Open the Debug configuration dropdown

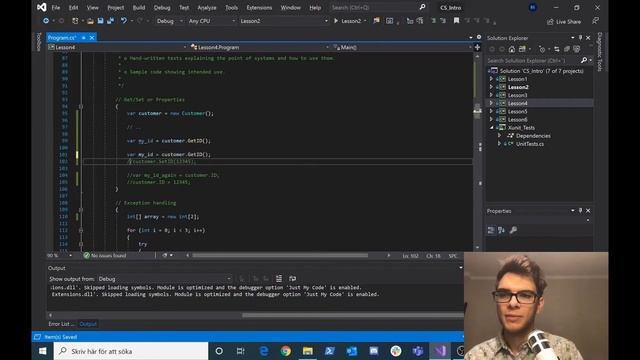(169, 21)
